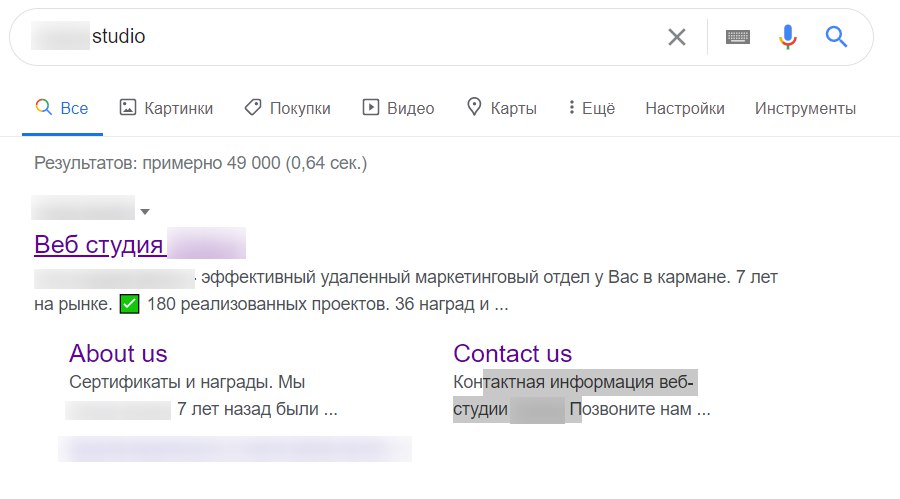This screenshot has height=499, width=900.
Task: Start voice search with the microphone icon
Action: [x=788, y=37]
